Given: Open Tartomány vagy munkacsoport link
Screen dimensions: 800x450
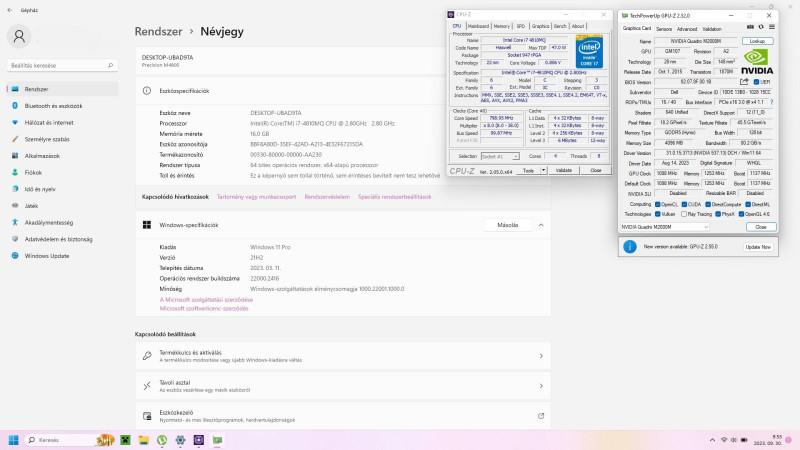Looking at the screenshot, I should pyautogui.click(x=256, y=196).
